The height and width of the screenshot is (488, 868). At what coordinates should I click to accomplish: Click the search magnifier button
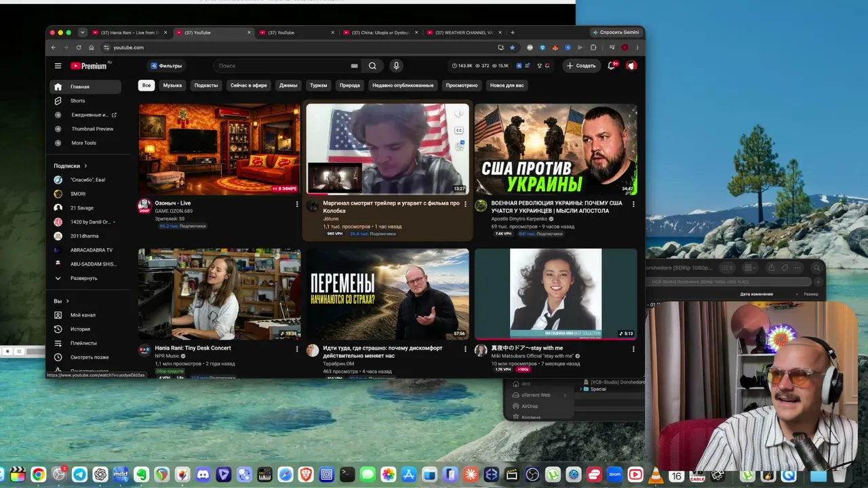pyautogui.click(x=372, y=66)
